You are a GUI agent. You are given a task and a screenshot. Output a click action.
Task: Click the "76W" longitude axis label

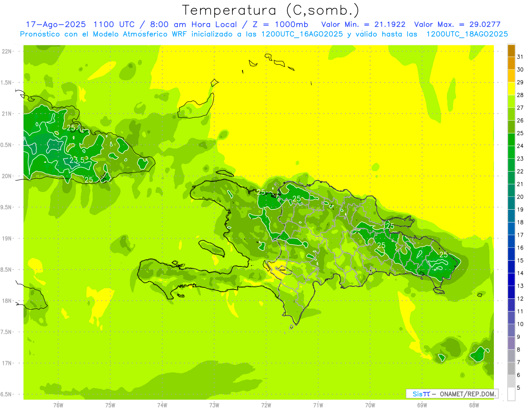point(58,405)
